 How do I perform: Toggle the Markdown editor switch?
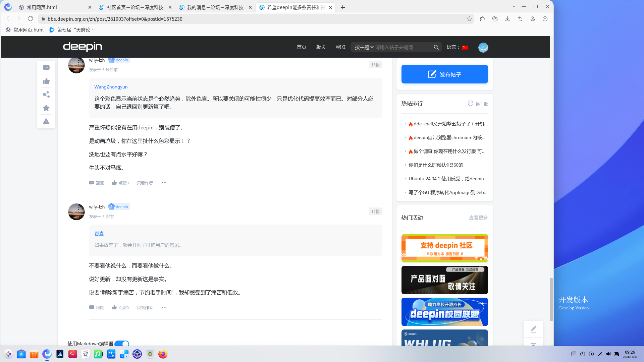[122, 344]
